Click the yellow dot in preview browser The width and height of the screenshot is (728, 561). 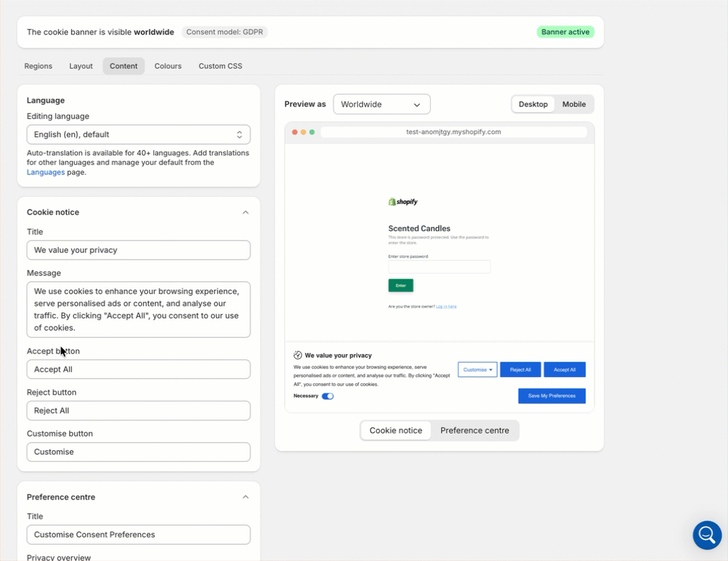coord(303,132)
